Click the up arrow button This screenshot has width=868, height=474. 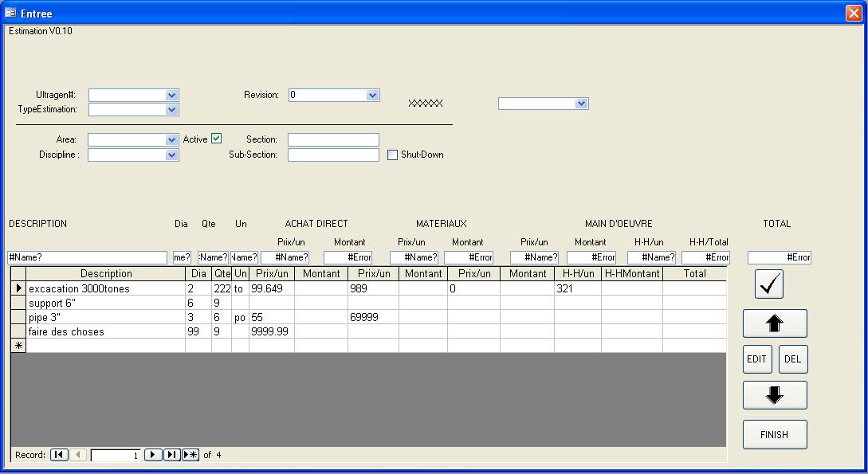[x=775, y=323]
